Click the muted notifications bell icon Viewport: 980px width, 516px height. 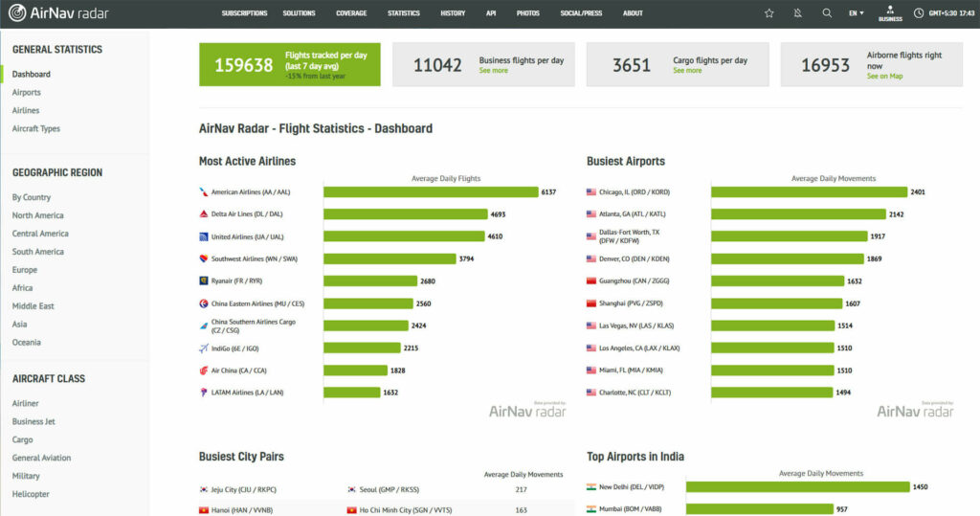click(x=797, y=13)
